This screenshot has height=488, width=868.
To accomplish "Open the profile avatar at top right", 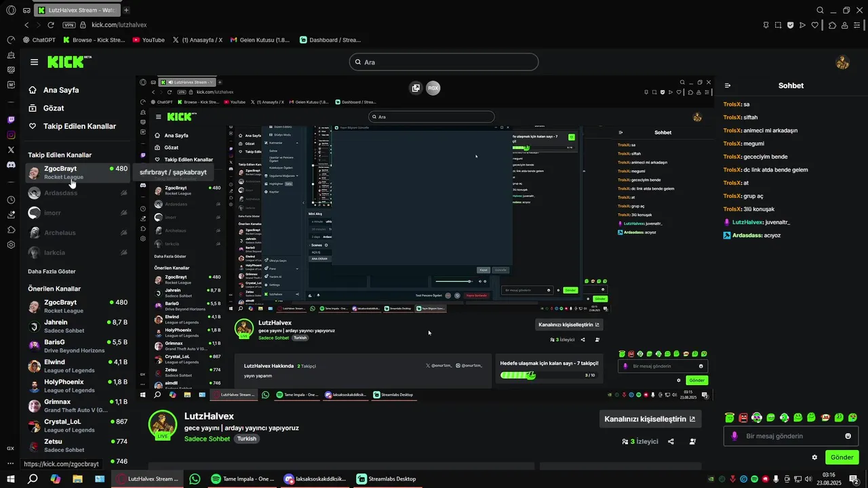I will 842,62.
